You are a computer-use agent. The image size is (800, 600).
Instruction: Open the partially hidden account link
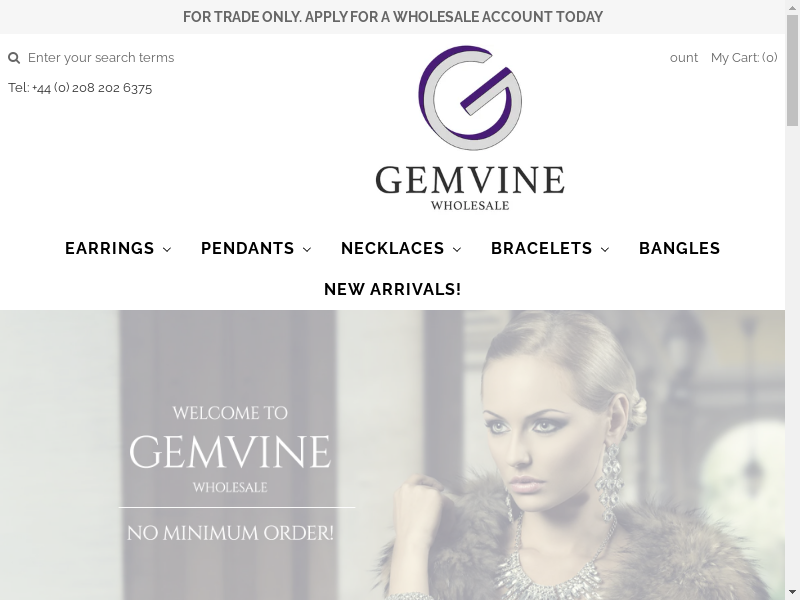pos(684,58)
